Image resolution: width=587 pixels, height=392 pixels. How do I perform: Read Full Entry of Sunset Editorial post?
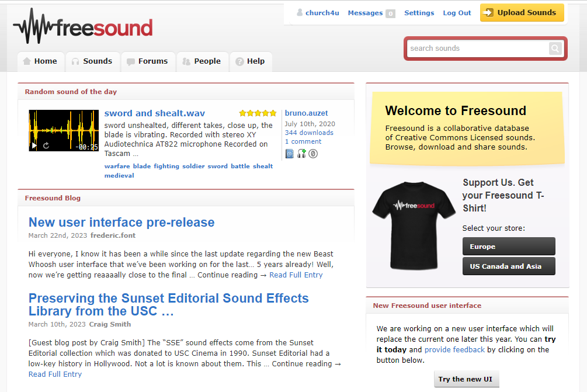pos(55,374)
